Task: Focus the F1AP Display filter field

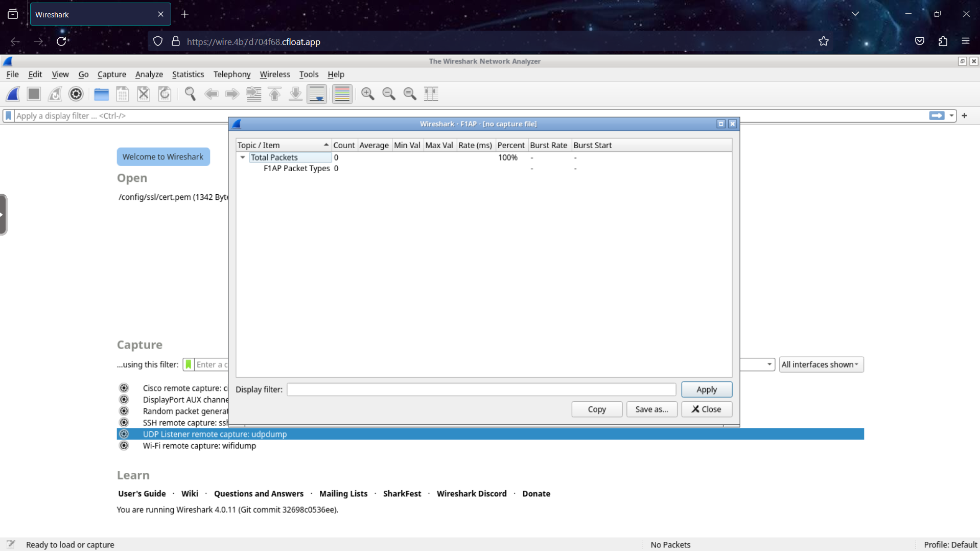Action: [x=481, y=389]
